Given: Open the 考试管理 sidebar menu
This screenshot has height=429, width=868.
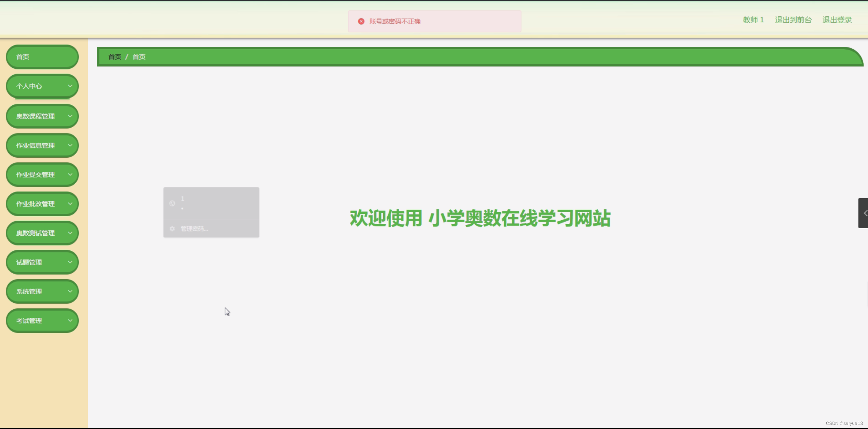Looking at the screenshot, I should pyautogui.click(x=29, y=321).
